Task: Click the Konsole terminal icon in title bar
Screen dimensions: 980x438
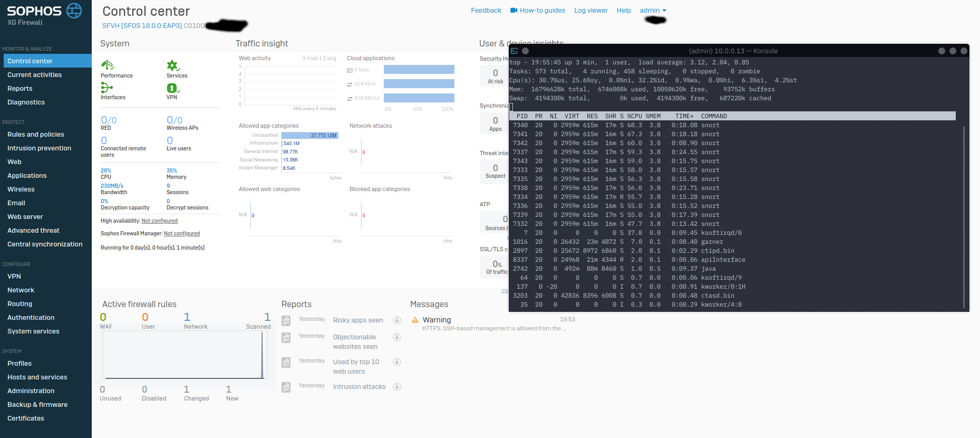Action: [515, 51]
